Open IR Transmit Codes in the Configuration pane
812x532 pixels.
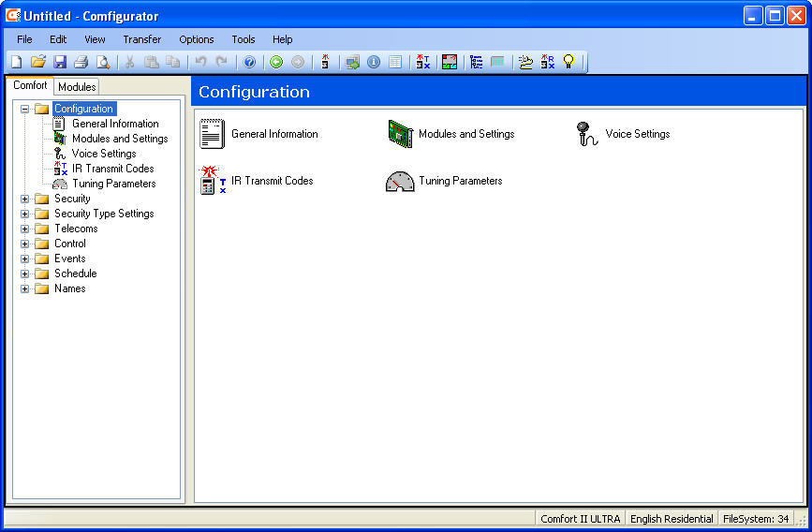[x=257, y=180]
